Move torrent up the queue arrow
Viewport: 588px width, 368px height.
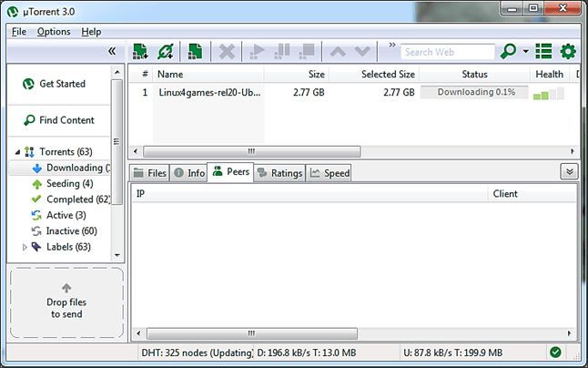338,51
